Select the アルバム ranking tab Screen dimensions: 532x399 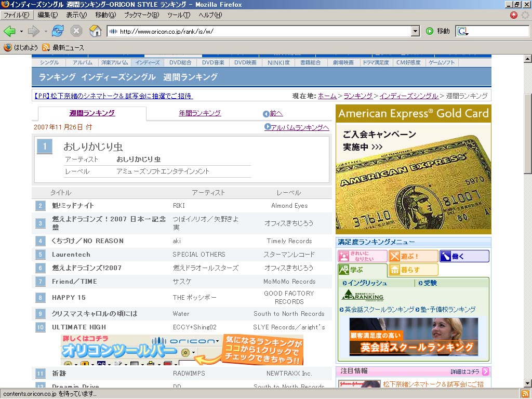[x=82, y=62]
